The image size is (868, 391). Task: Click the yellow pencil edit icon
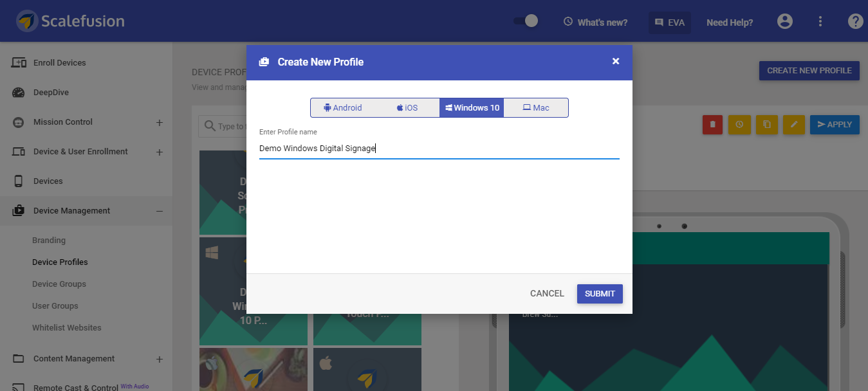click(x=794, y=125)
